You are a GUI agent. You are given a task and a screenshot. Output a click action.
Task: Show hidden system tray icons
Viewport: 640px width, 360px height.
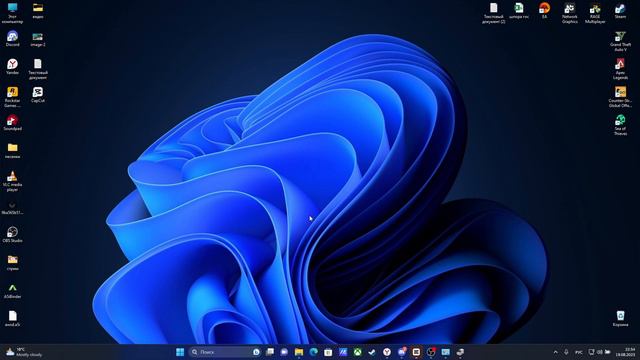(556, 352)
